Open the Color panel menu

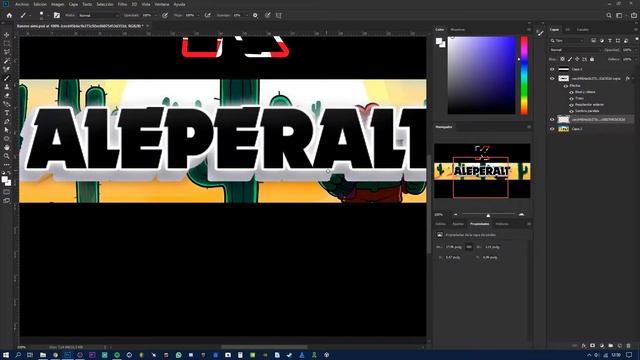[x=529, y=29]
